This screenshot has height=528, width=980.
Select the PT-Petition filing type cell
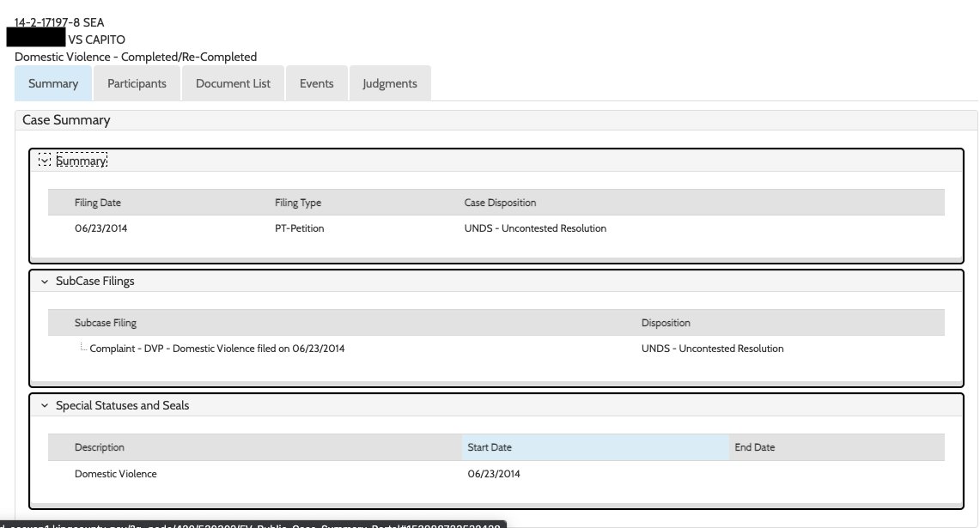point(300,228)
